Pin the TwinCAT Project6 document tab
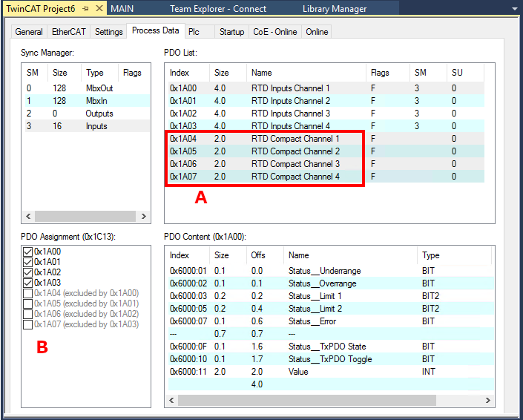The width and height of the screenshot is (523, 420). pyautogui.click(x=86, y=9)
